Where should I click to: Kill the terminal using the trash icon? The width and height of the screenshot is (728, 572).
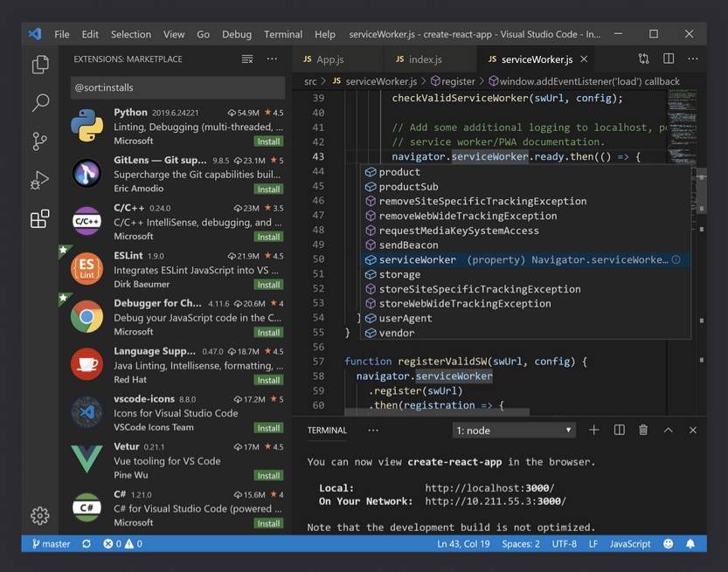click(644, 430)
